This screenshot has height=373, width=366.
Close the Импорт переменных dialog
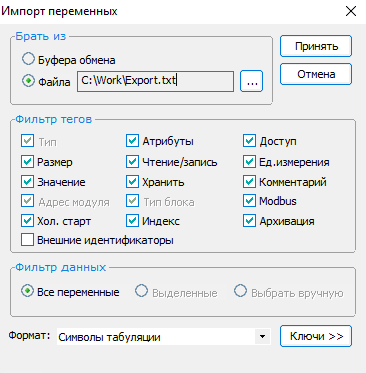(351, 11)
